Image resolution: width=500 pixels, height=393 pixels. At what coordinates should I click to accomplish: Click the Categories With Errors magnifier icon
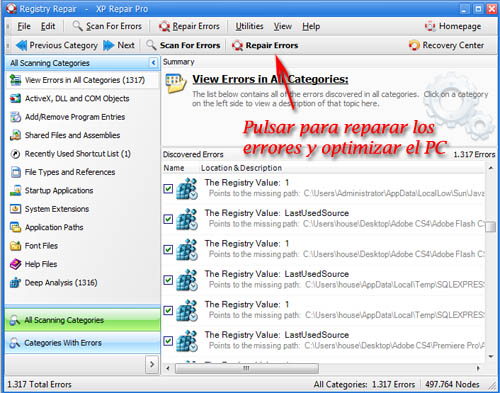point(15,343)
